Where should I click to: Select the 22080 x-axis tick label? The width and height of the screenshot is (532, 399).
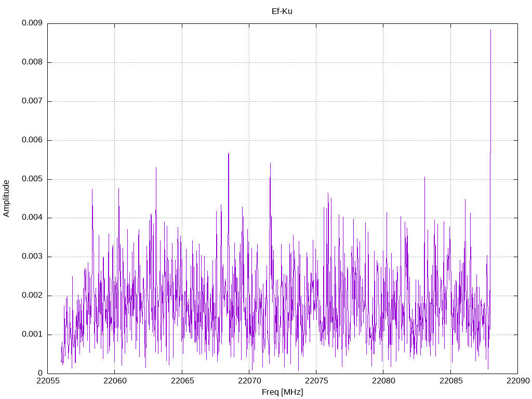(383, 382)
